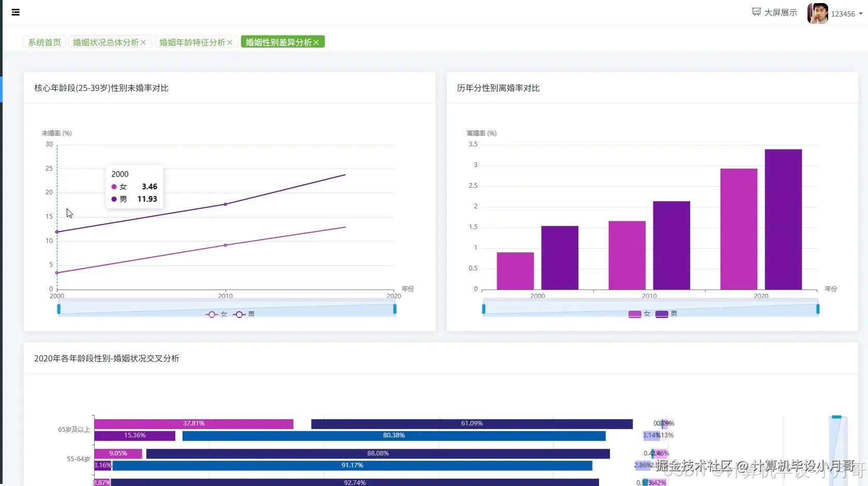Viewport: 868px width, 486px height.
Task: Click the 历年分性别离婚率对比 title
Action: 498,88
